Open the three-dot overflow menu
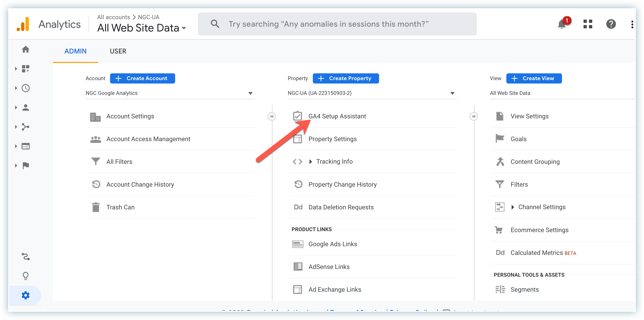This screenshot has height=320, width=644. click(x=632, y=24)
